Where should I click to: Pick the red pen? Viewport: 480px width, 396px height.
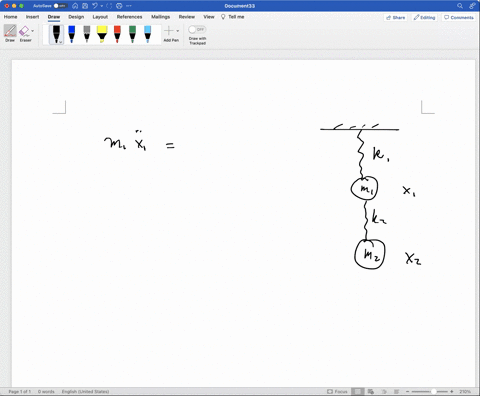tap(117, 34)
